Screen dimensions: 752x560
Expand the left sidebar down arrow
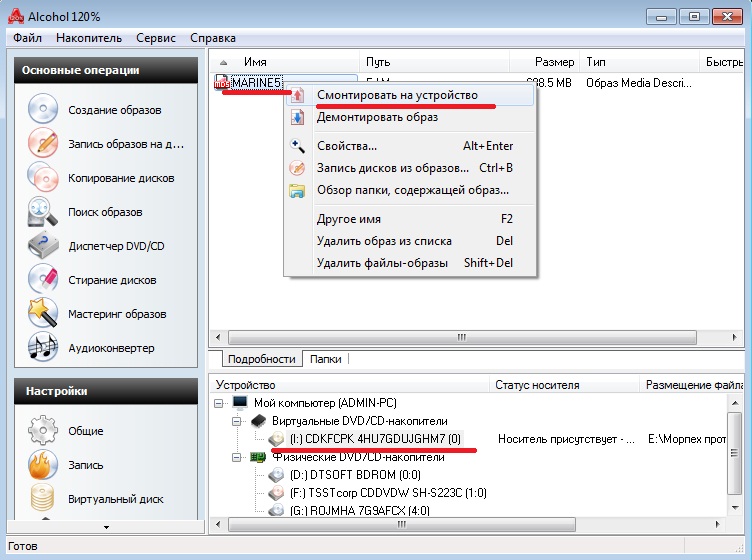(x=106, y=527)
